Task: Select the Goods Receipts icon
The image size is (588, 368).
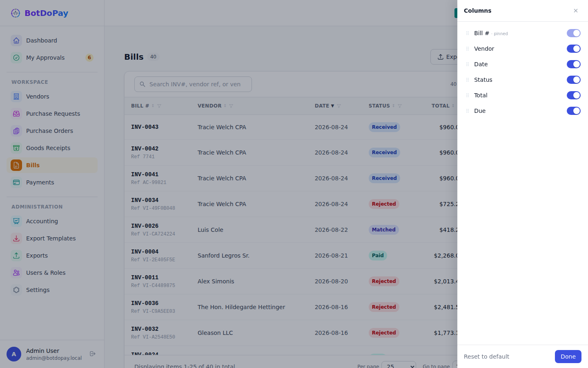Action: [16, 148]
